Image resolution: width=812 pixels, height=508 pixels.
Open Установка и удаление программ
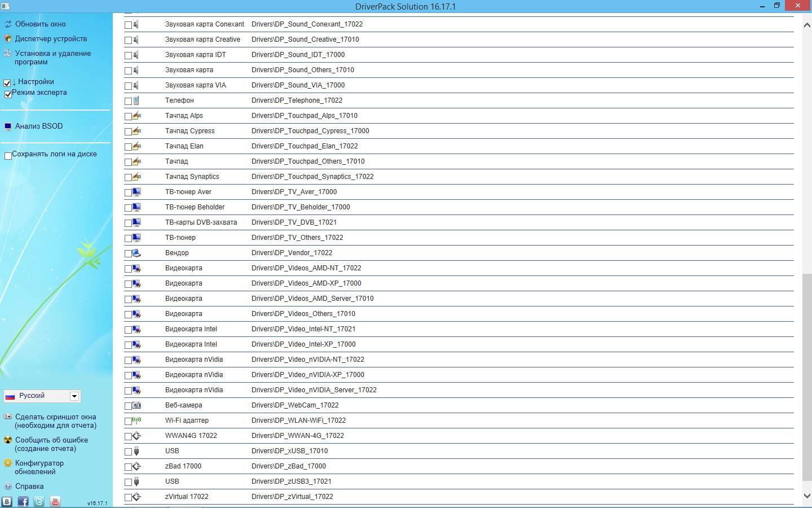pyautogui.click(x=52, y=58)
